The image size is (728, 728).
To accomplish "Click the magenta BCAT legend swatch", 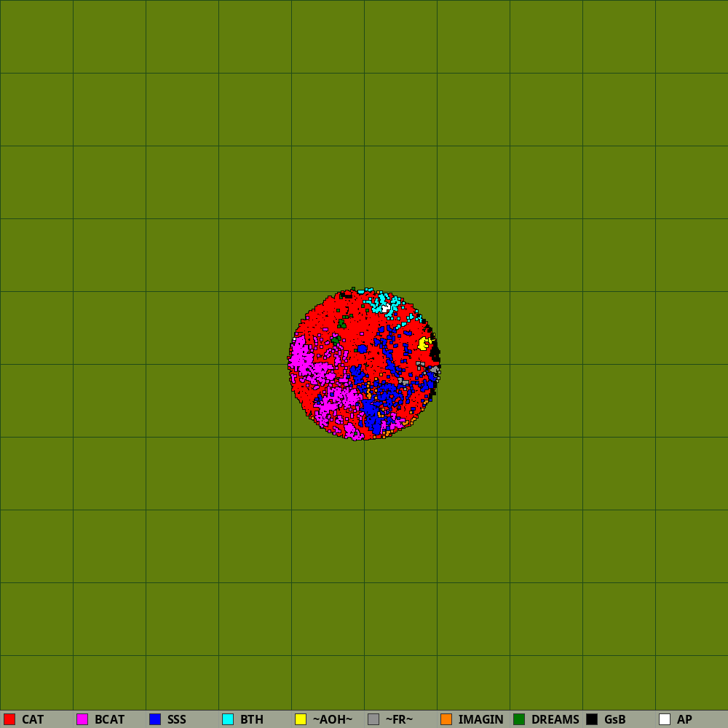I will tap(82, 719).
